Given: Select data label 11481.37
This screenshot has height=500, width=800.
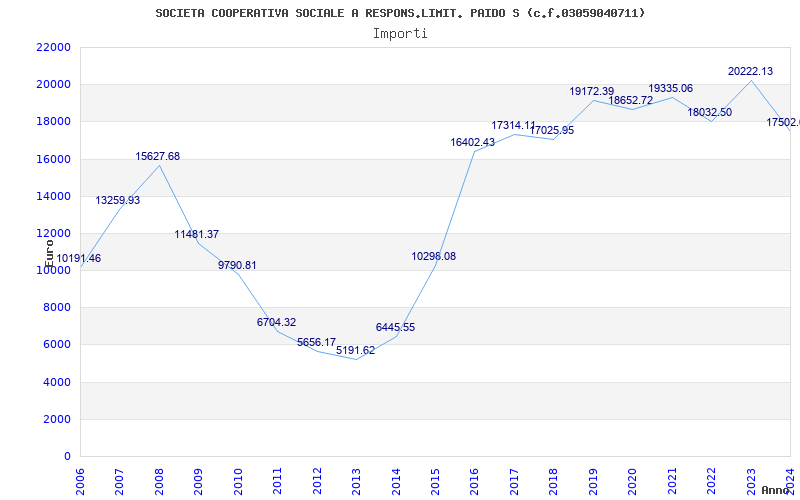Looking at the screenshot, I should click(x=196, y=235).
